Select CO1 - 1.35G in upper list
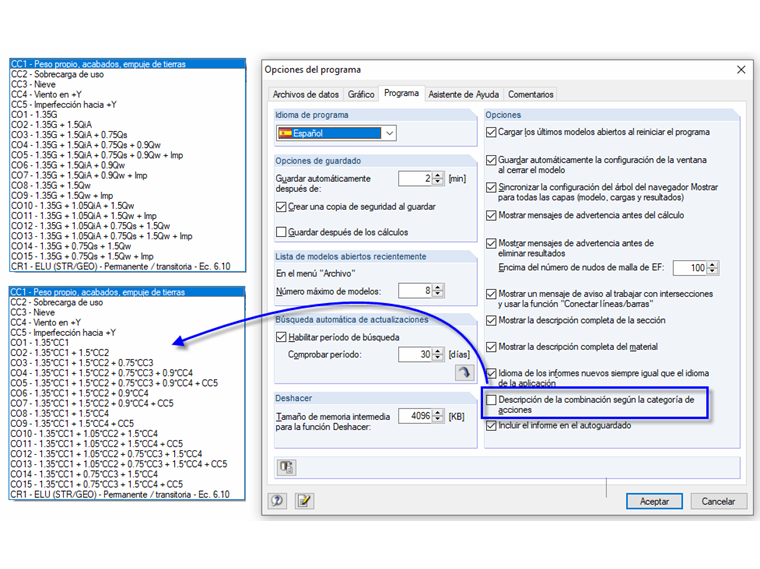 click(x=127, y=114)
